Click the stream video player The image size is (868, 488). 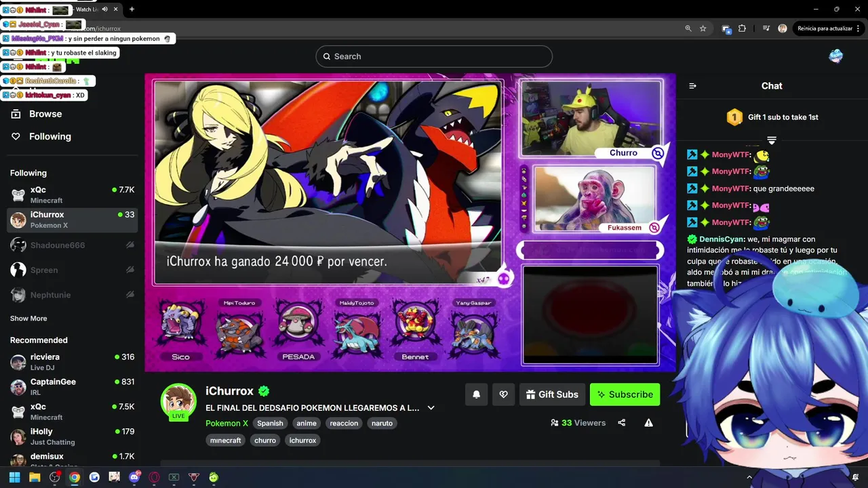pyautogui.click(x=410, y=222)
